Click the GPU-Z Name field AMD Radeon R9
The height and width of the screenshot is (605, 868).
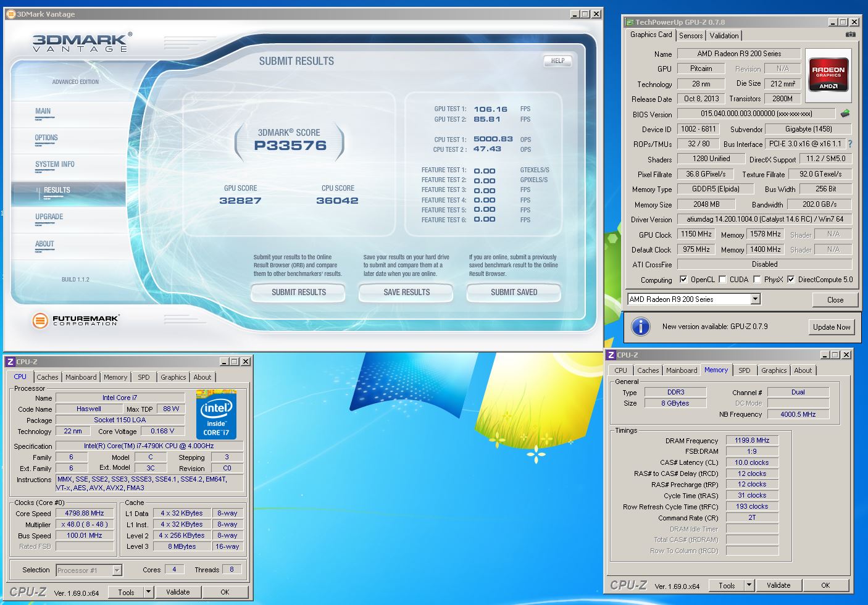[739, 54]
